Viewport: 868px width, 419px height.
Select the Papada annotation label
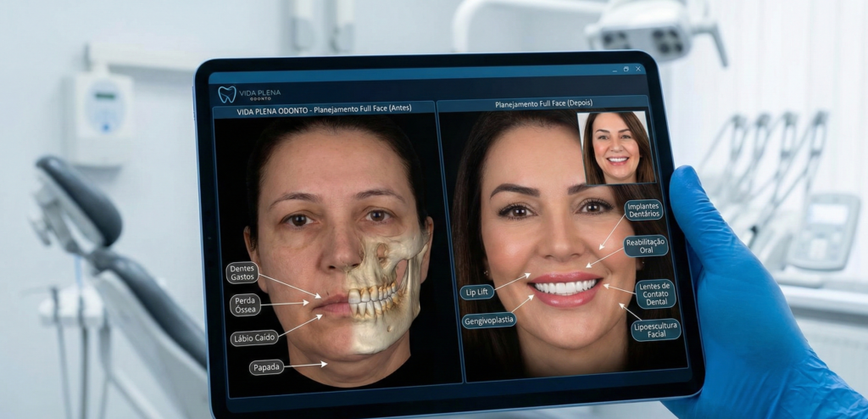click(x=266, y=367)
